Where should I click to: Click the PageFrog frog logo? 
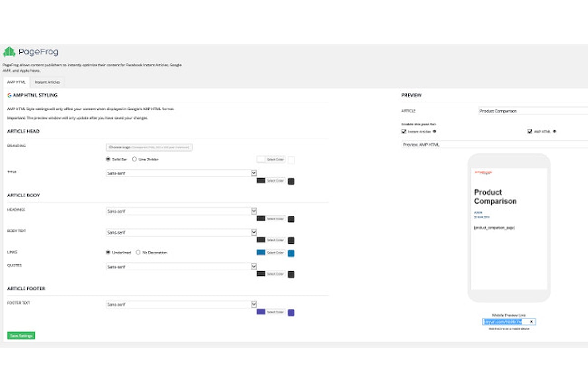(9, 52)
